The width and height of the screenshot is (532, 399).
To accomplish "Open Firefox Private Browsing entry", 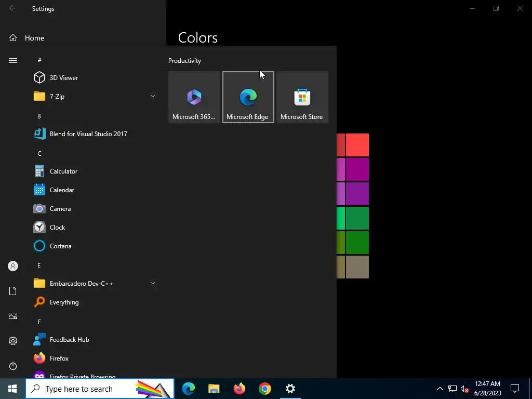I will [95, 374].
